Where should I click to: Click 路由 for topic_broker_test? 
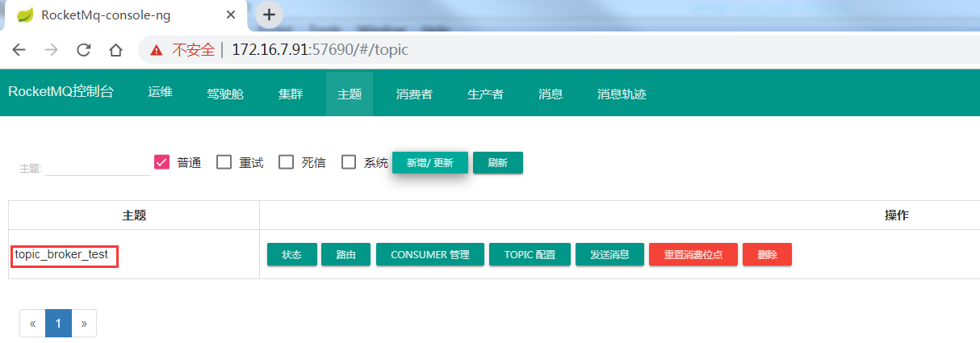(346, 254)
